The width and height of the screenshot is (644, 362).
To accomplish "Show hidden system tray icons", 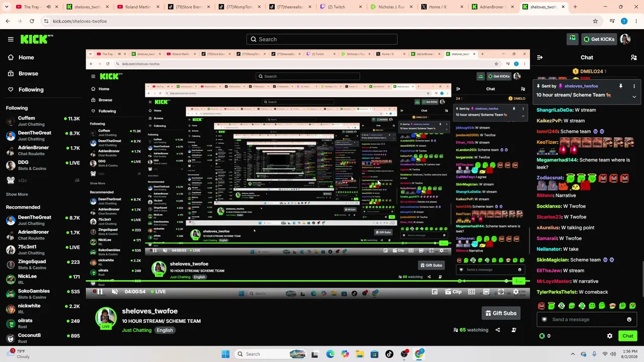I will (573, 354).
